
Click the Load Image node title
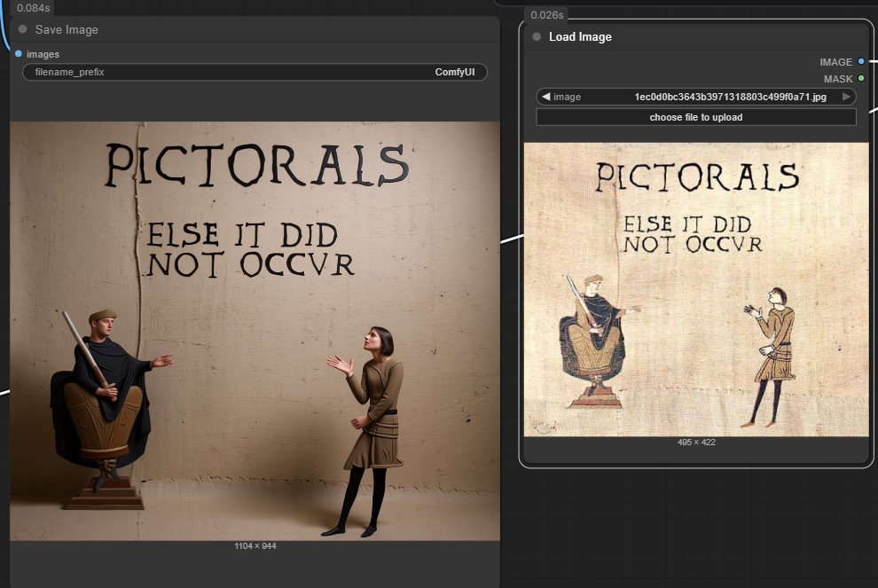pos(580,37)
